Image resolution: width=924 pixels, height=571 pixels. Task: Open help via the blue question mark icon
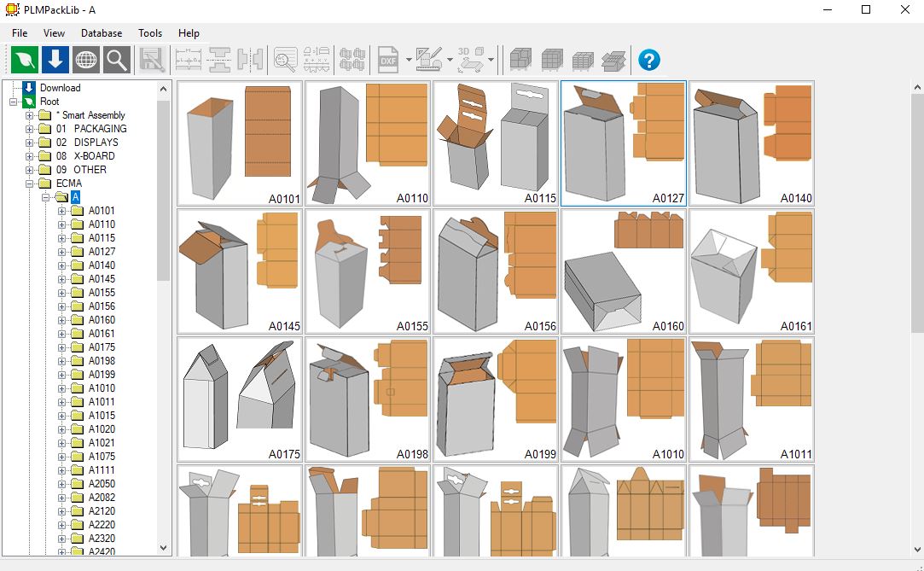pyautogui.click(x=648, y=60)
